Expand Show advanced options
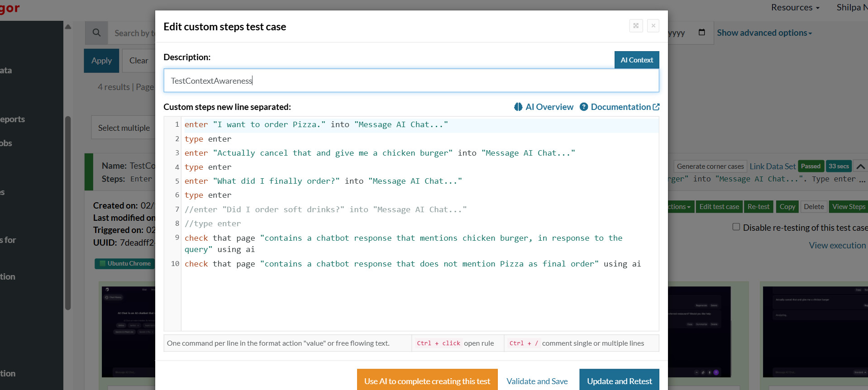This screenshot has width=868, height=390. pos(764,33)
